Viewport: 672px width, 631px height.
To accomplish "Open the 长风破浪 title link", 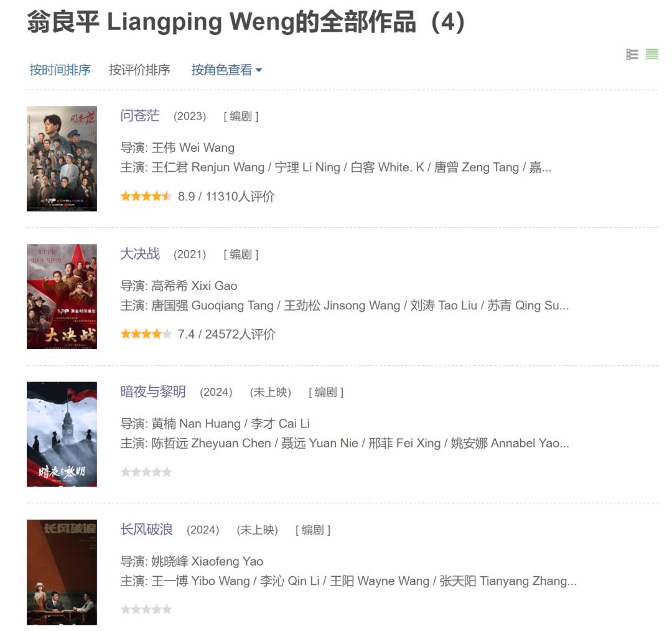I will point(147,530).
